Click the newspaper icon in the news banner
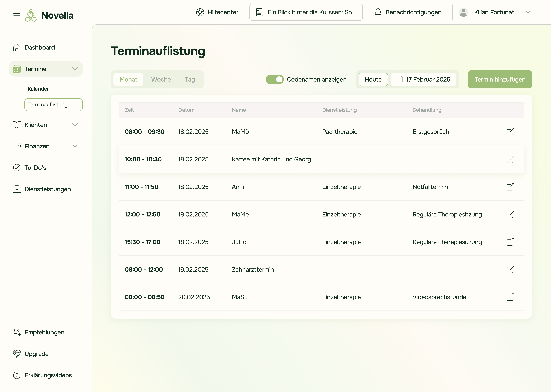 click(260, 12)
